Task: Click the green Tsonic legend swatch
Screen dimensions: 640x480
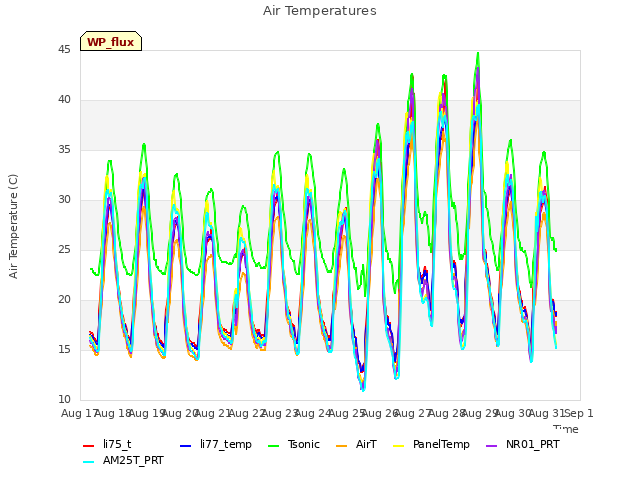Action: 273,445
